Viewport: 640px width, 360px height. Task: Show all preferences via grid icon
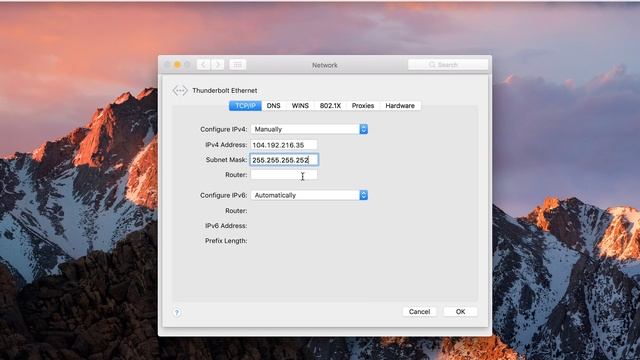[238, 64]
